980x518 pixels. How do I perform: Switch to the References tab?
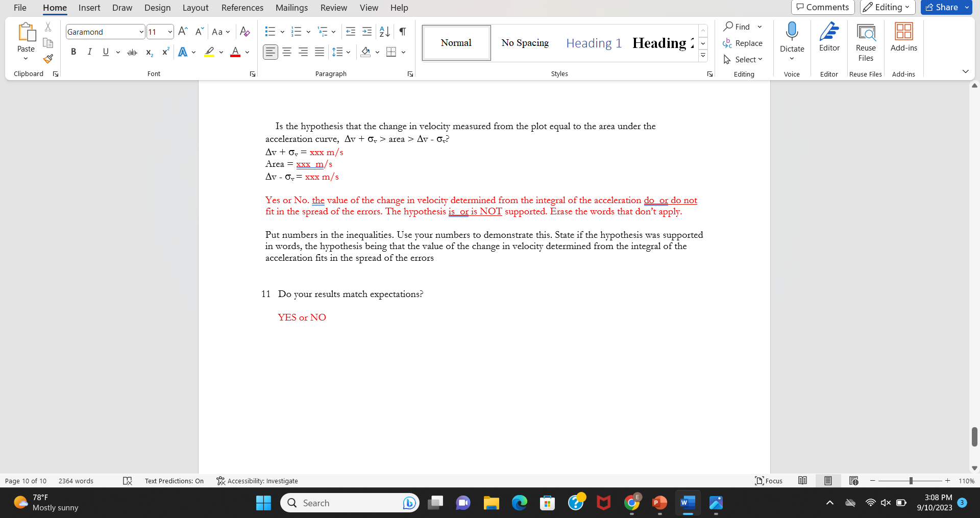click(242, 8)
